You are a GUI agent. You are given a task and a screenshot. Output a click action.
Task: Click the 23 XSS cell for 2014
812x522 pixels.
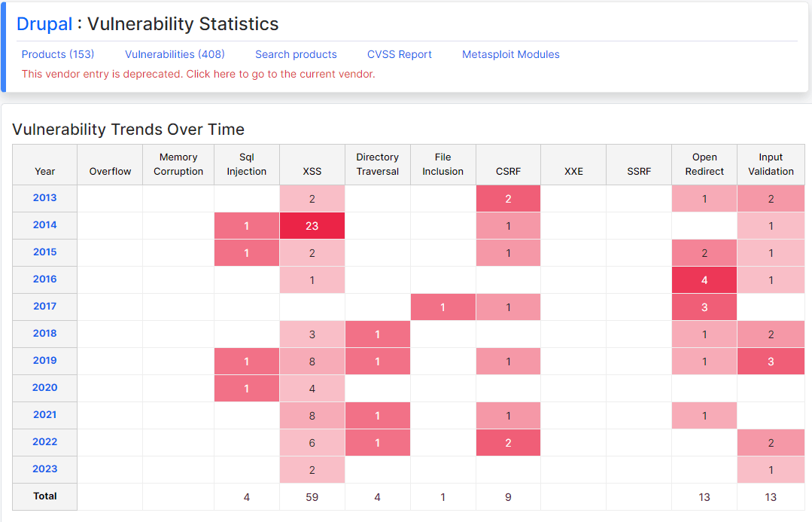point(312,226)
